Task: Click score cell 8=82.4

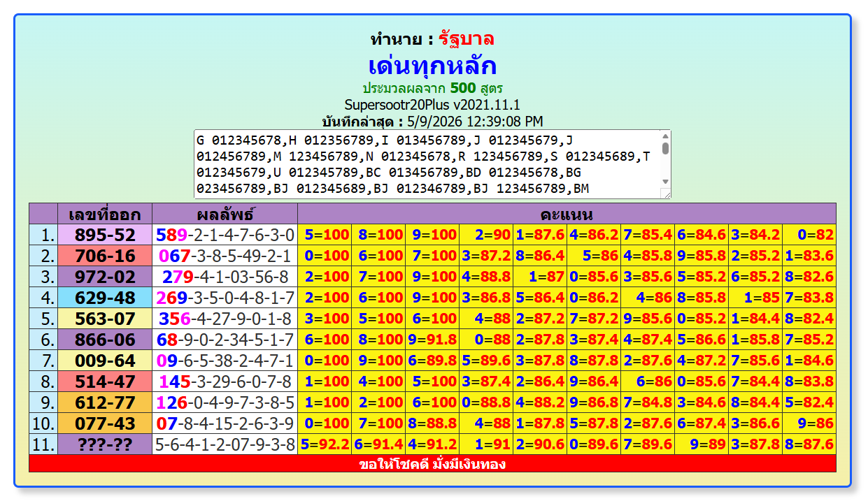Action: click(809, 319)
